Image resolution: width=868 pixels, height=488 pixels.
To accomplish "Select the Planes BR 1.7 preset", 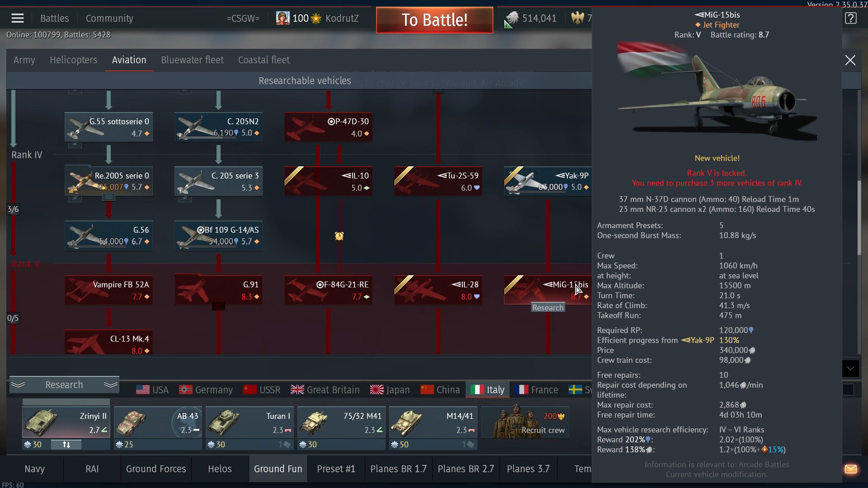I will 398,469.
